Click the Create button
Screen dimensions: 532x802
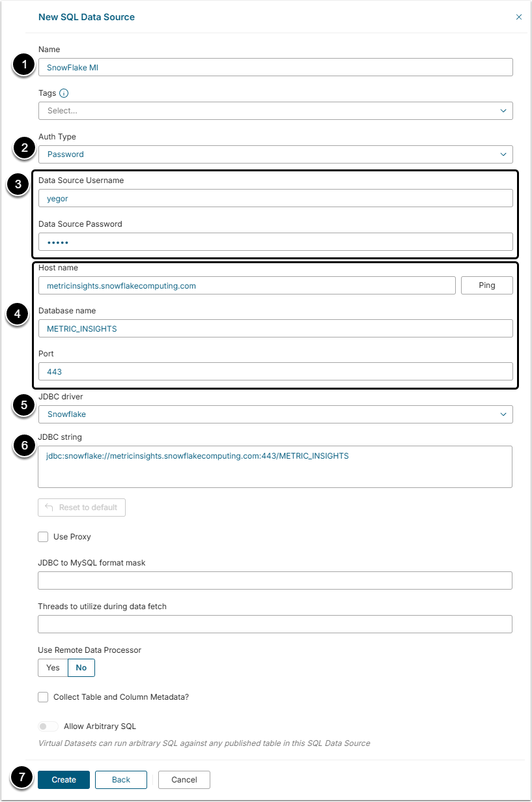(64, 780)
